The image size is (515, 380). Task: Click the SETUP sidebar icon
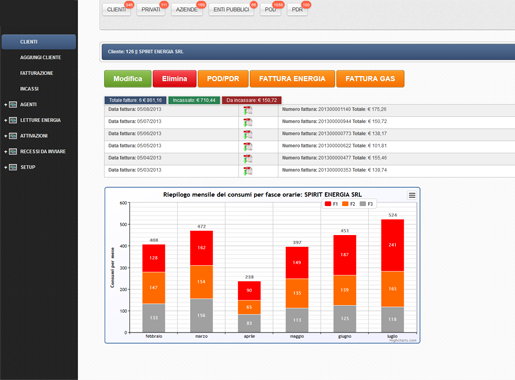tap(13, 167)
